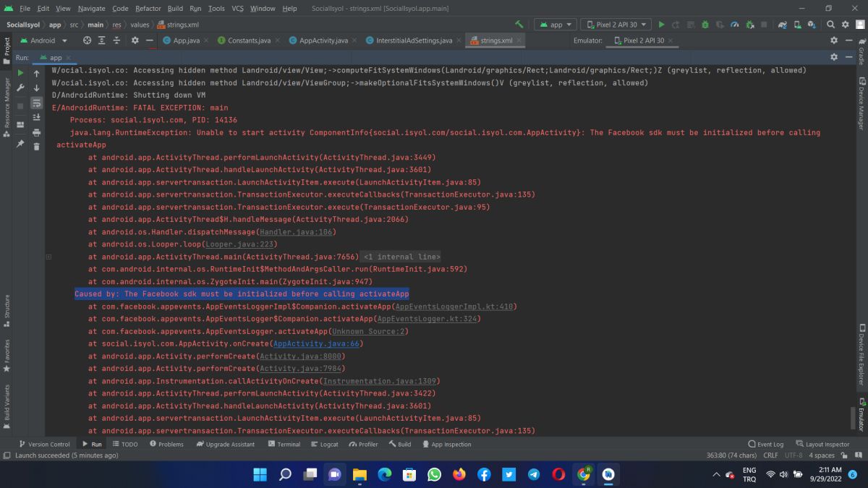The image size is (868, 488).
Task: Toggle the Emulator sidebar button on right edge
Action: (861, 415)
